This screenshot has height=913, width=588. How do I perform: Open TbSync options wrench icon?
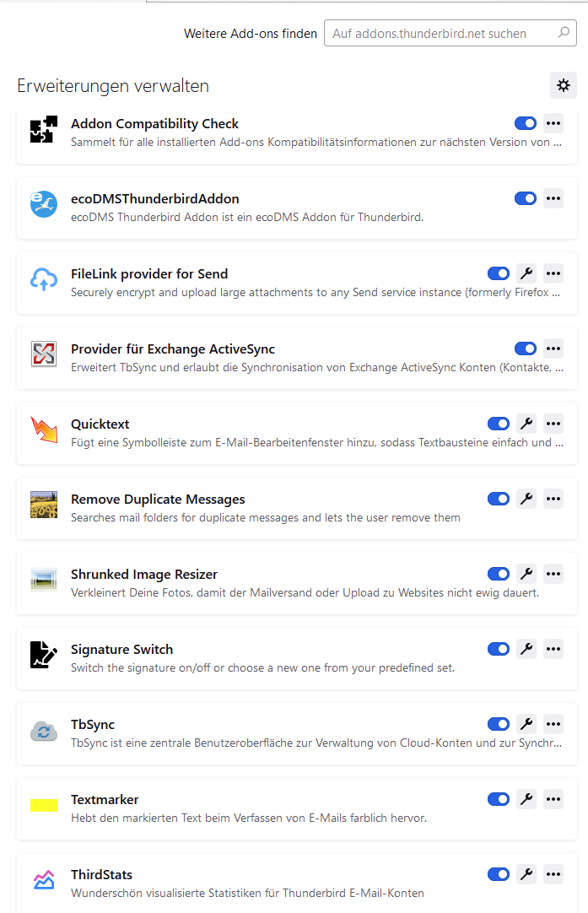pyautogui.click(x=526, y=724)
